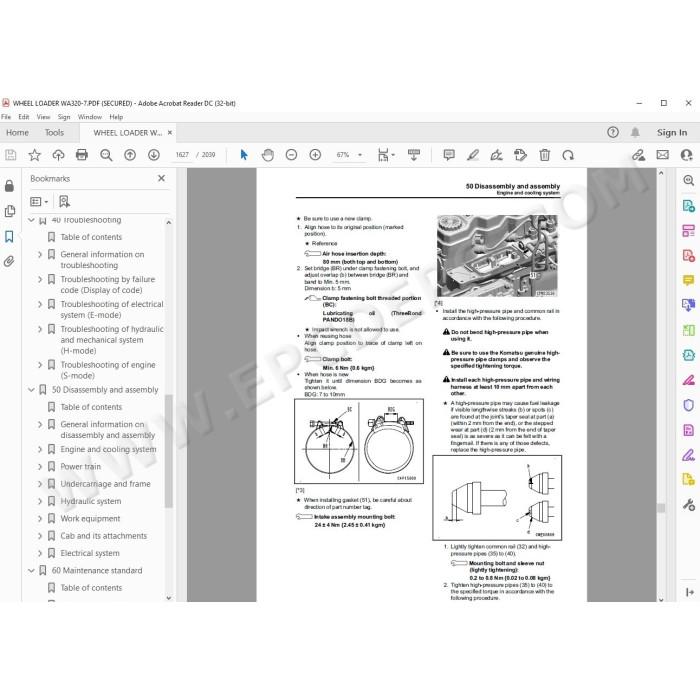Expand Power train bookmark
This screenshot has height=700, width=700.
pos(40,467)
